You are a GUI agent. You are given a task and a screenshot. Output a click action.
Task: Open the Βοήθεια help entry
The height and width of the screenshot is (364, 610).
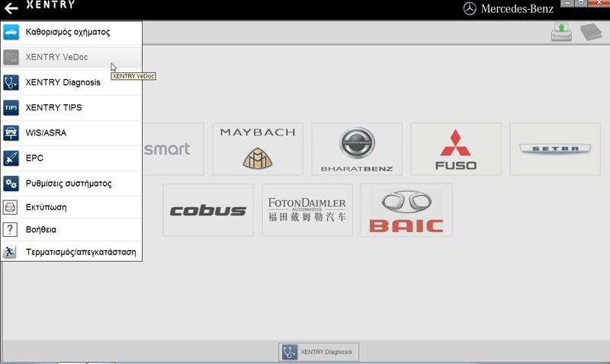pos(72,229)
